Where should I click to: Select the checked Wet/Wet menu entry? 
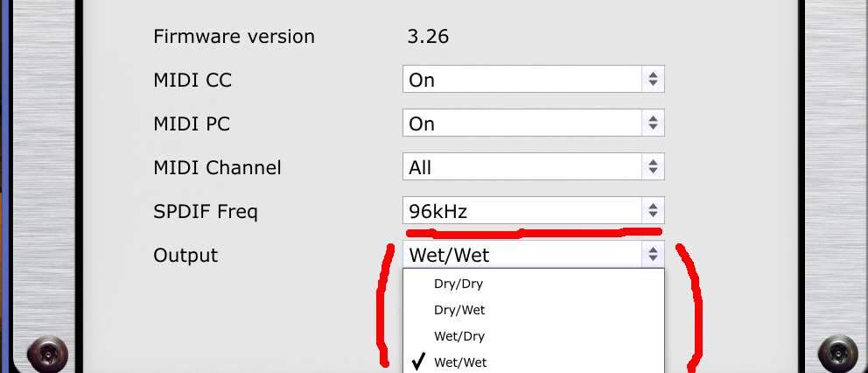[x=460, y=362]
